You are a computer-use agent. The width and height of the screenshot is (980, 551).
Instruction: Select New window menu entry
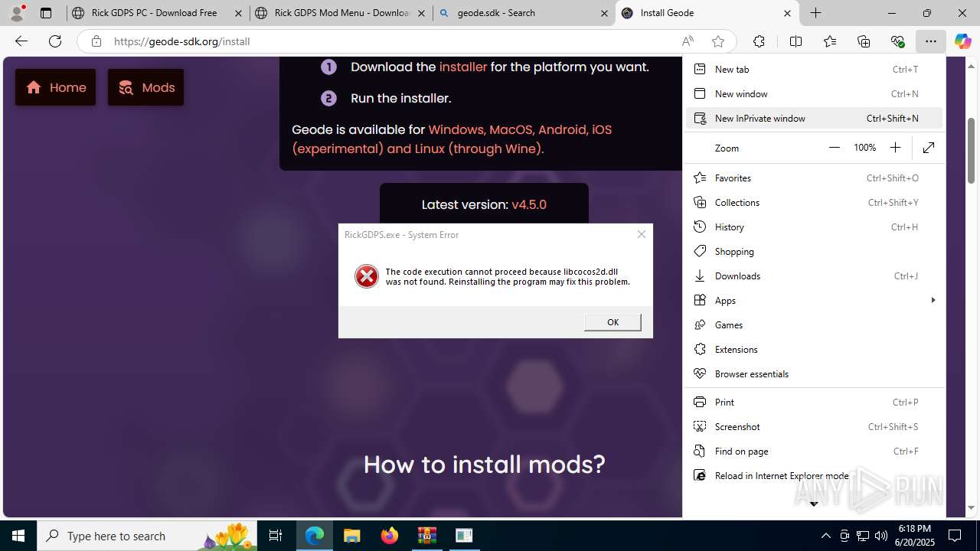point(813,93)
